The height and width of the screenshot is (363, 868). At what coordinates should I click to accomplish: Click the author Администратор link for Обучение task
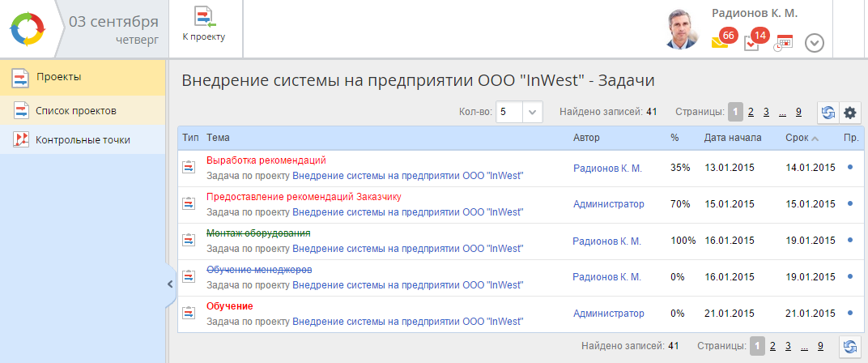point(608,314)
